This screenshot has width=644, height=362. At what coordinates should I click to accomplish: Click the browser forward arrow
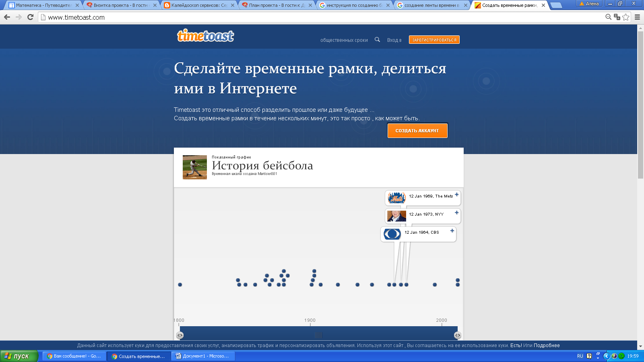point(19,17)
